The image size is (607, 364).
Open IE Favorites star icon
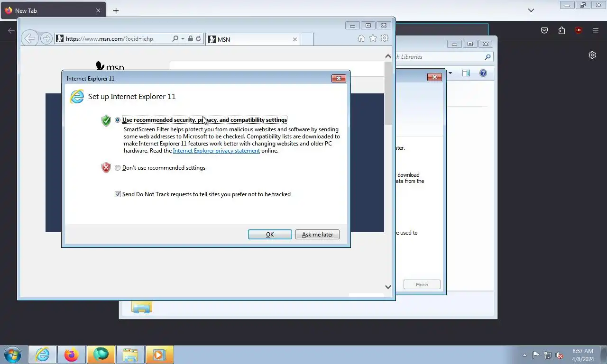(373, 38)
